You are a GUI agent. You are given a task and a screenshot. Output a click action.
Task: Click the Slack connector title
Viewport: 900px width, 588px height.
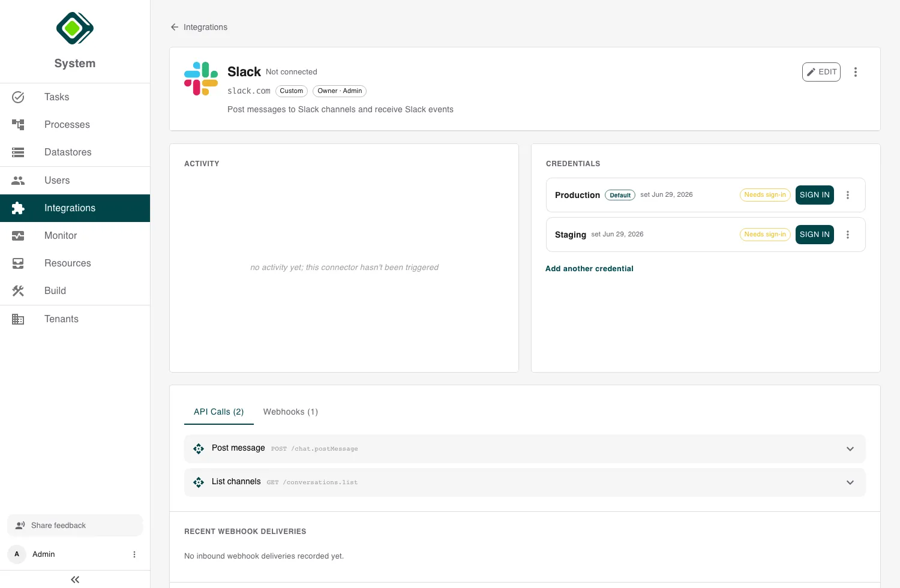coord(244,72)
